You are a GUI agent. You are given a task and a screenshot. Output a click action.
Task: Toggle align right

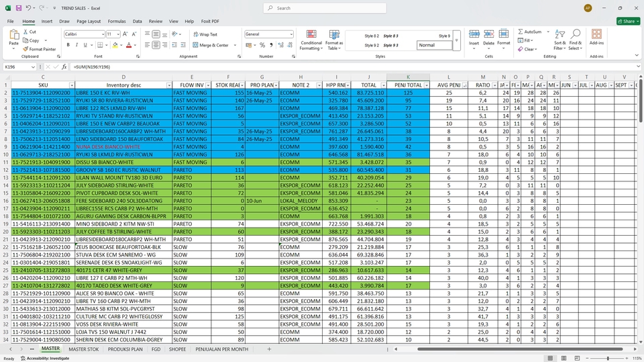click(165, 45)
